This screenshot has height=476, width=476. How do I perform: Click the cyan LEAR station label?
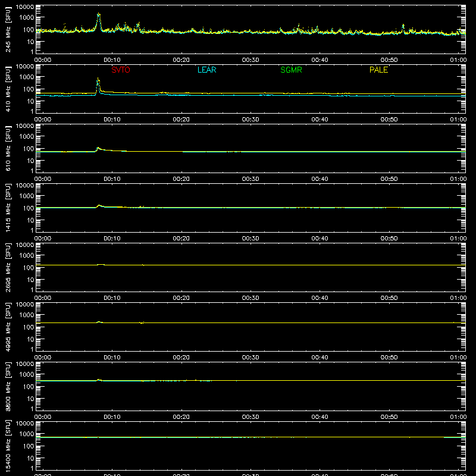click(x=206, y=70)
